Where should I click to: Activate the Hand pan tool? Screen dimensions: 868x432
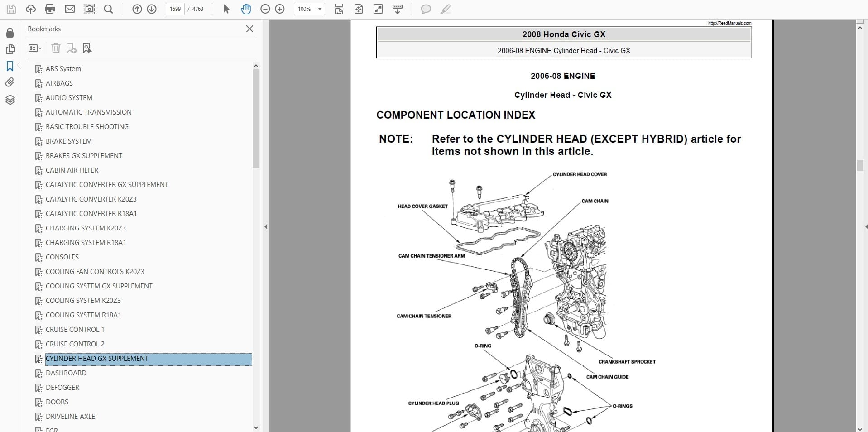pos(246,9)
